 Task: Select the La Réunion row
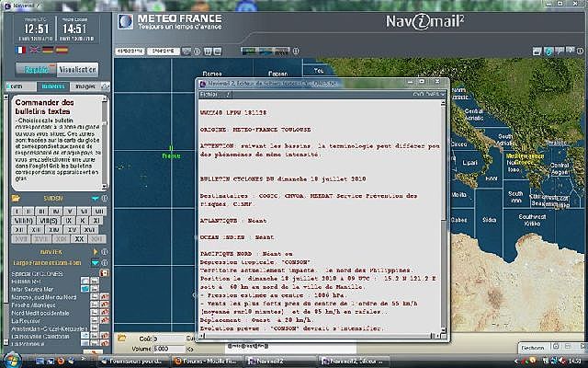(60, 321)
